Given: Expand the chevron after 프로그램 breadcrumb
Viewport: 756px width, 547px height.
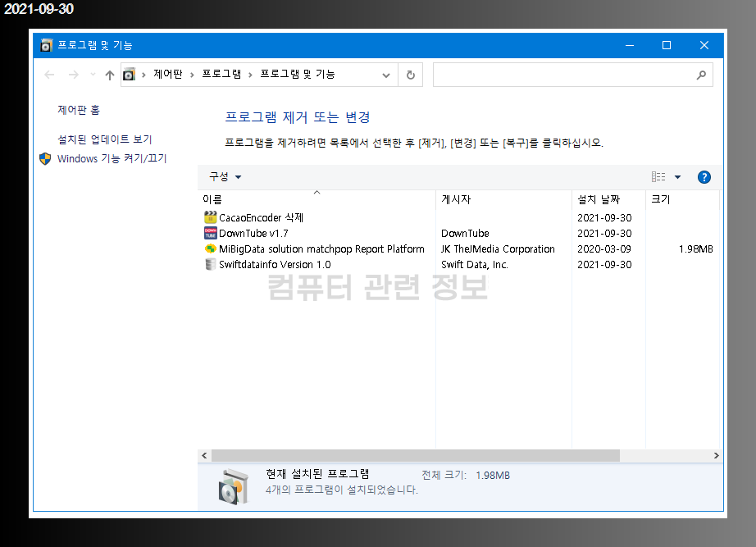Looking at the screenshot, I should (x=250, y=75).
